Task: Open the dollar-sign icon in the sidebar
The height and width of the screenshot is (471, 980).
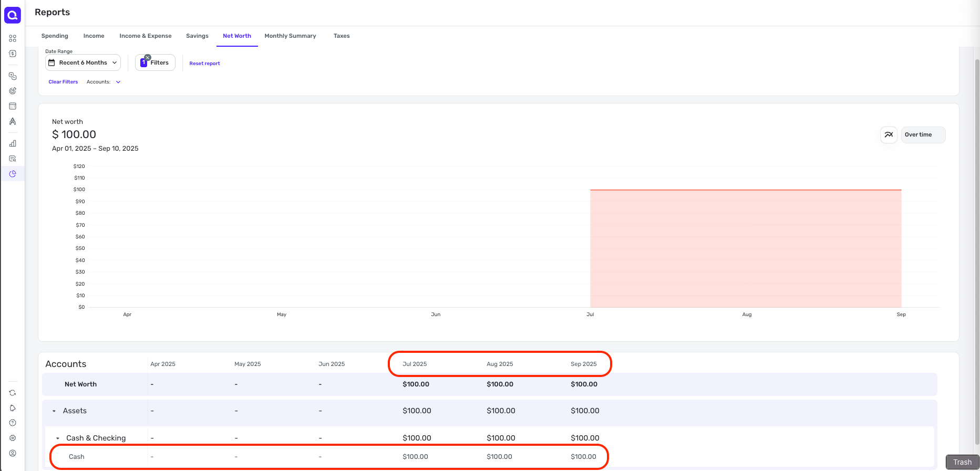Action: [x=13, y=54]
